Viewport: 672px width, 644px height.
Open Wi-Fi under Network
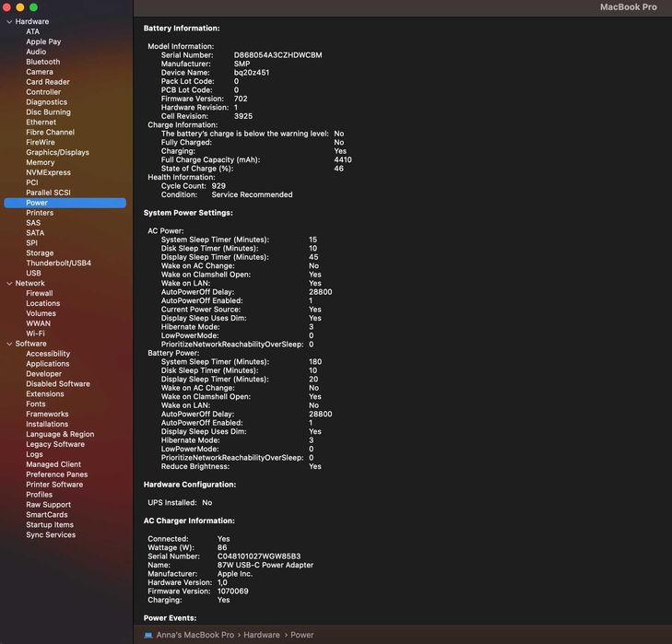point(35,334)
